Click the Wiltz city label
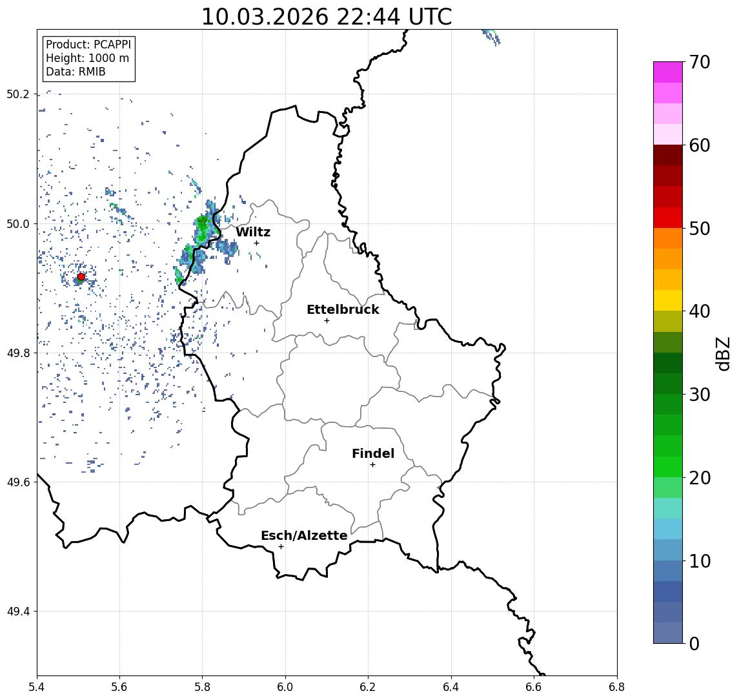This screenshot has width=739, height=700. click(x=253, y=232)
